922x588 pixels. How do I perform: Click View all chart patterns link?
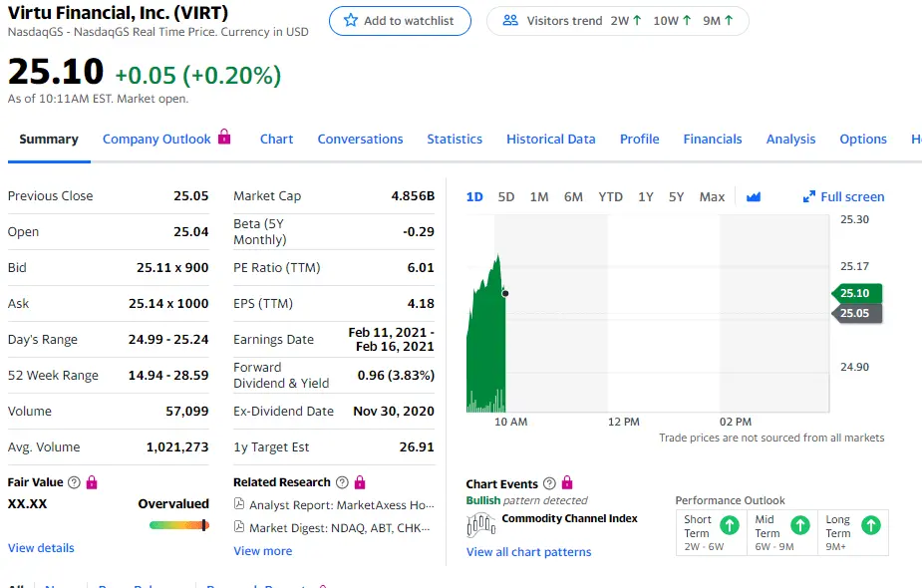[528, 552]
